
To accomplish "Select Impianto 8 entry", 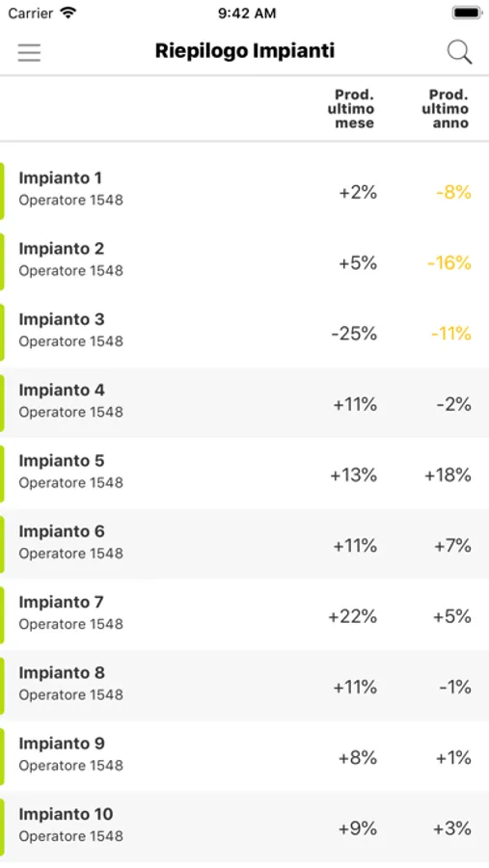I will tap(244, 686).
